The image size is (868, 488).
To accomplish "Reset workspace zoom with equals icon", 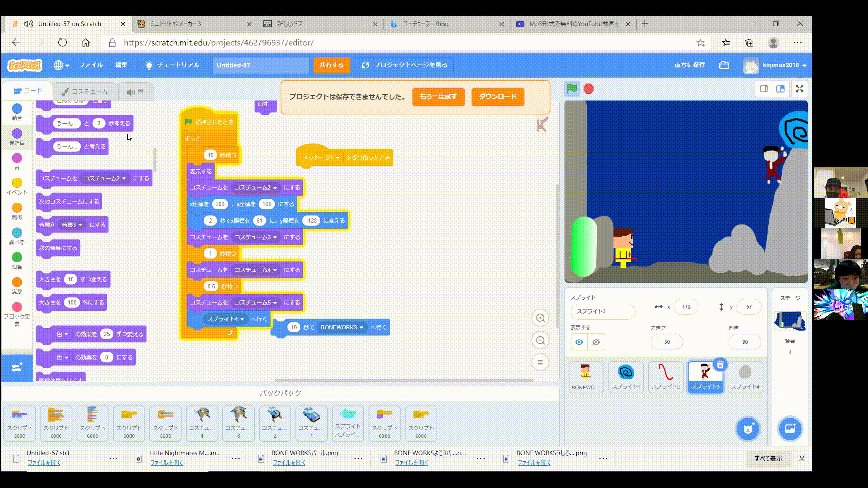I will [x=540, y=362].
